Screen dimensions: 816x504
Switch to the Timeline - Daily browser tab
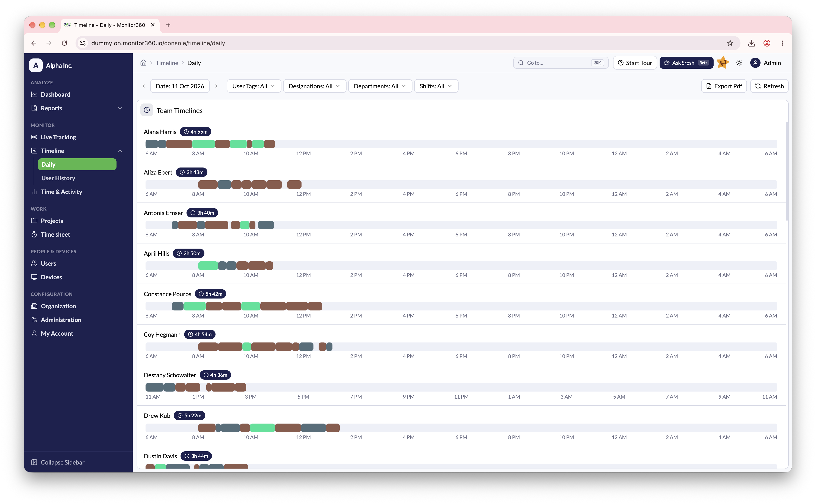110,25
